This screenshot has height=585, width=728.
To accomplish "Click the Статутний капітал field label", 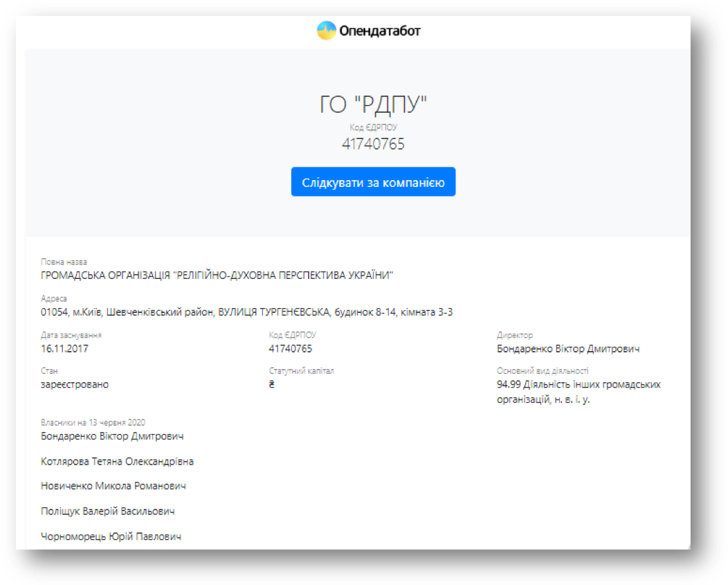I will coord(301,371).
